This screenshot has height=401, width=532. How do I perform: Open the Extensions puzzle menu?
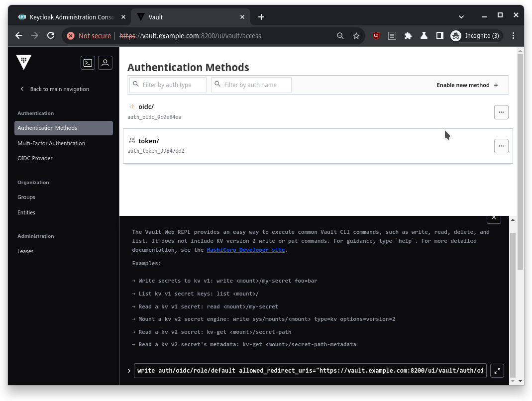coord(408,36)
